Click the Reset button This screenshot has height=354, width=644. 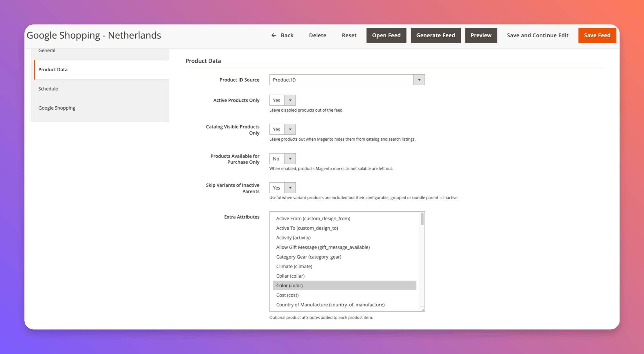click(349, 35)
